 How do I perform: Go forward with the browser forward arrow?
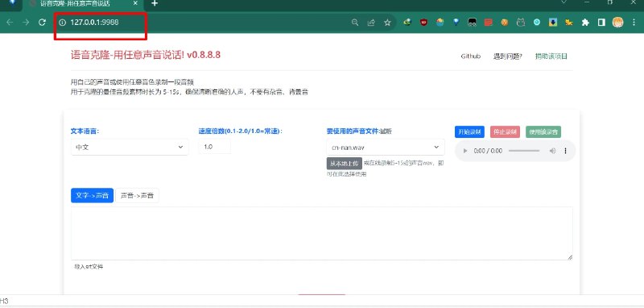pyautogui.click(x=26, y=23)
